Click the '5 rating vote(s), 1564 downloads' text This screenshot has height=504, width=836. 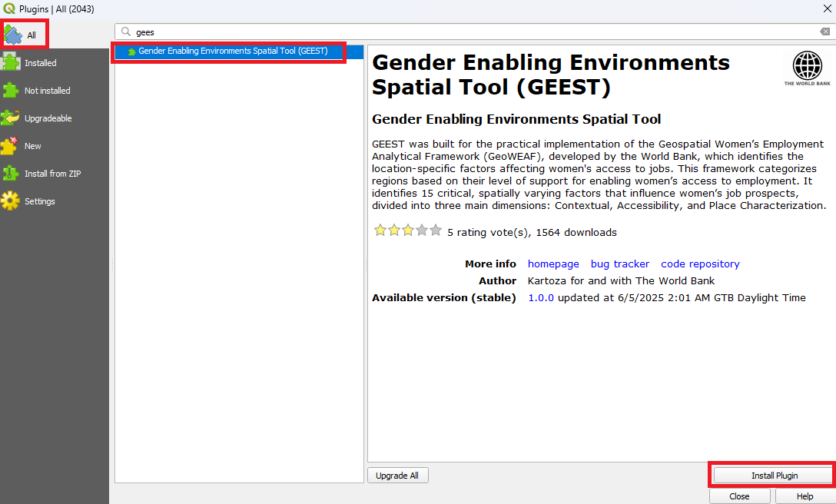click(532, 233)
